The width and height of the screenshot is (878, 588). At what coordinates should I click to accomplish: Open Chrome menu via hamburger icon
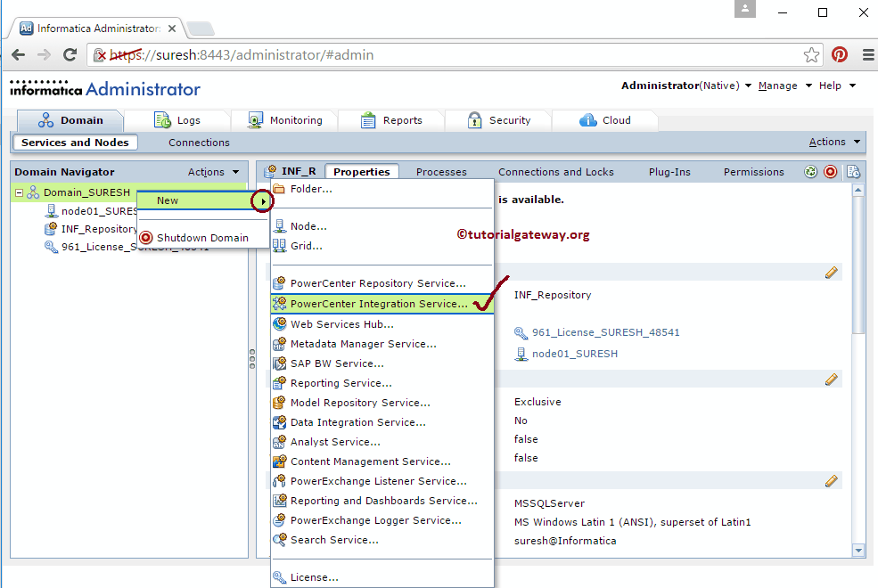coord(868,54)
